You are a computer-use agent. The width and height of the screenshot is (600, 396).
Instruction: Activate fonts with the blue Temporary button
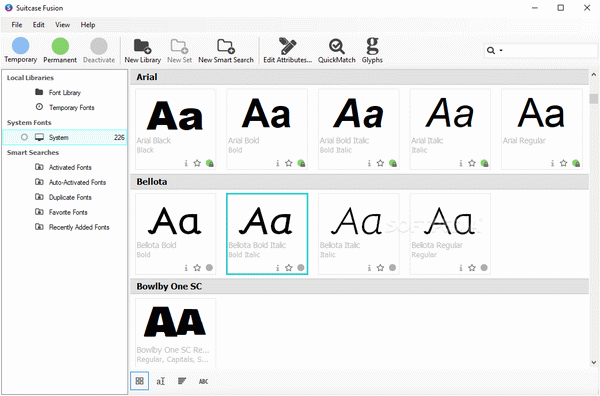click(21, 50)
